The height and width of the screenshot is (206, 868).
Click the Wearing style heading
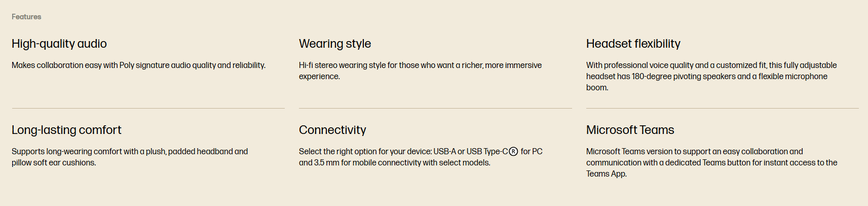(335, 44)
